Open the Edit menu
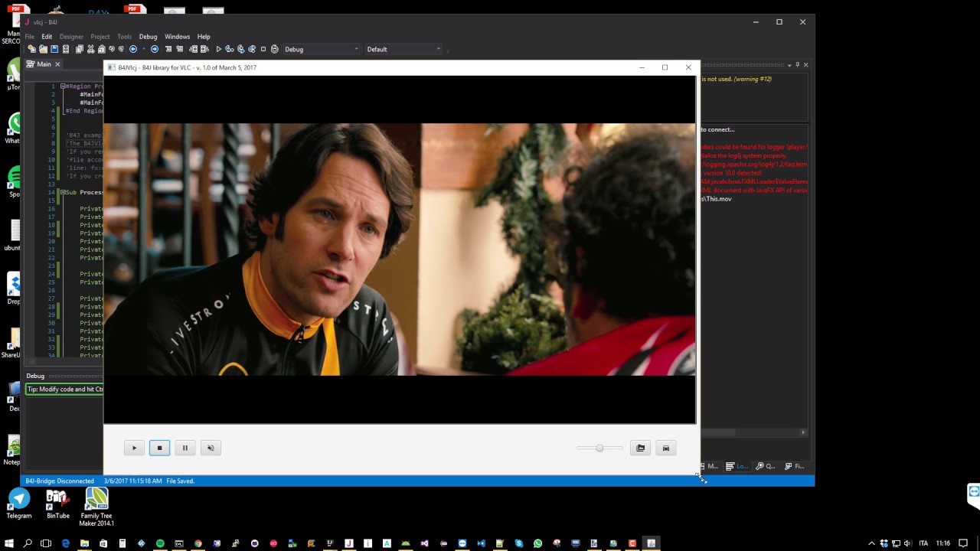 click(47, 37)
